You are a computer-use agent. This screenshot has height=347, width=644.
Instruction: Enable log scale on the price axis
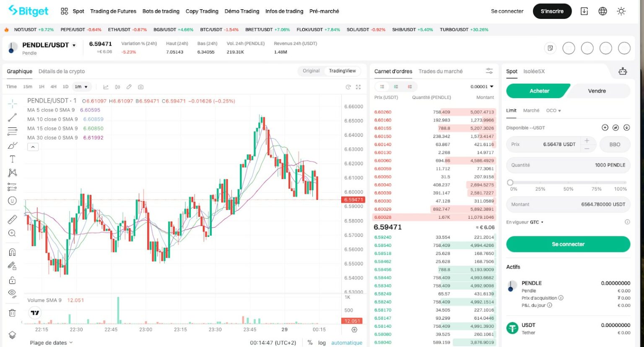[x=322, y=342]
